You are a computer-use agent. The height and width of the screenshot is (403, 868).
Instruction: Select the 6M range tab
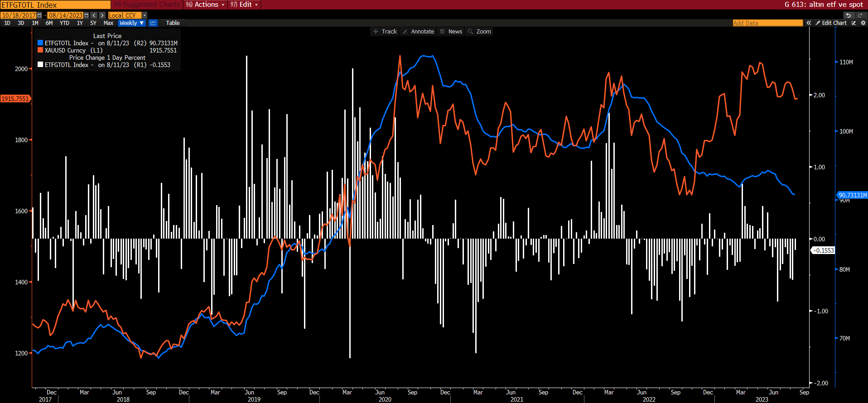(49, 23)
